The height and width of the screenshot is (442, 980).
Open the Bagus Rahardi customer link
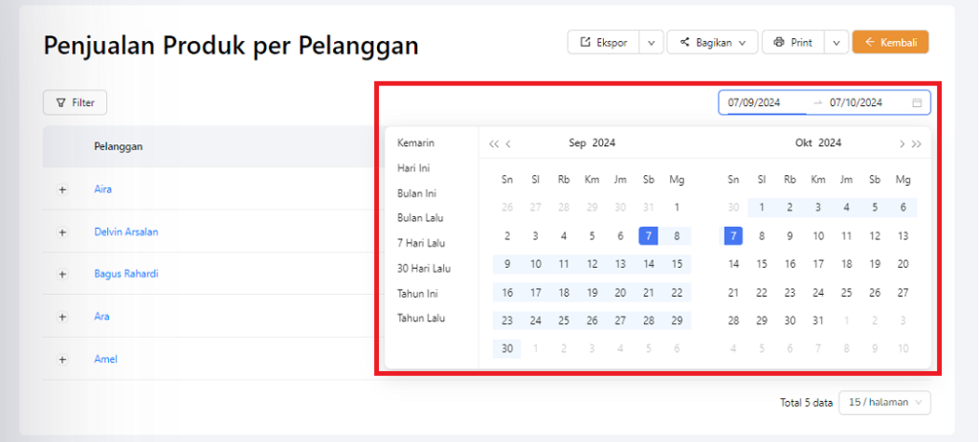pos(126,274)
